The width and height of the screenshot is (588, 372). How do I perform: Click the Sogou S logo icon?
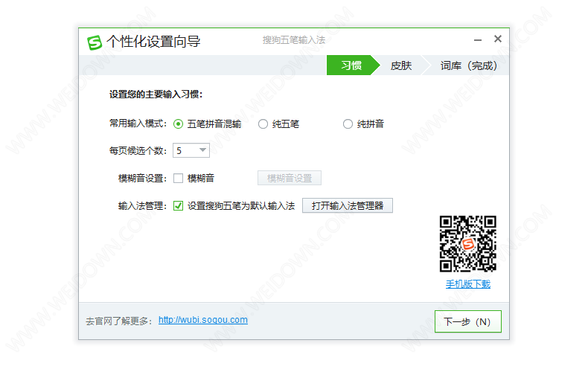pyautogui.click(x=95, y=42)
